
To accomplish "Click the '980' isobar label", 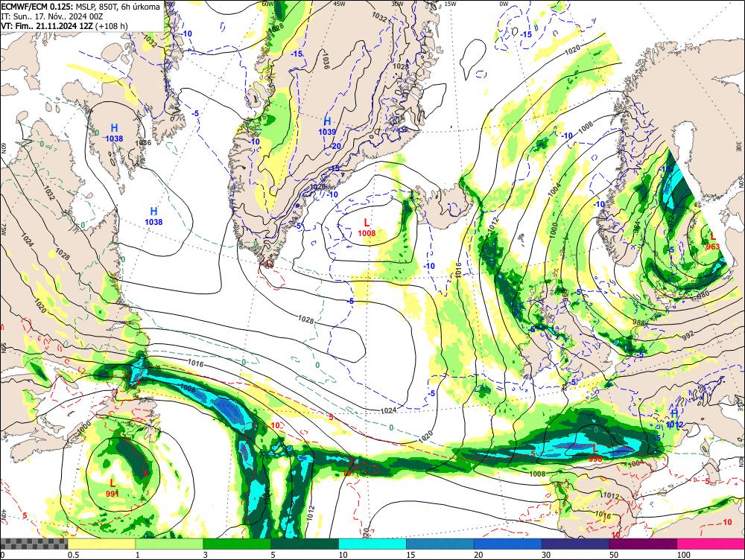I will (x=704, y=296).
